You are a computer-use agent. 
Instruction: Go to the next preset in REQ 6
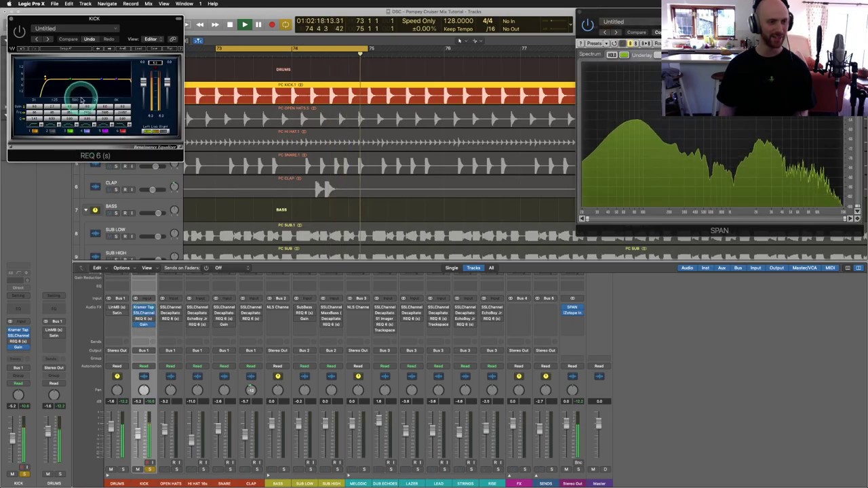tap(47, 39)
